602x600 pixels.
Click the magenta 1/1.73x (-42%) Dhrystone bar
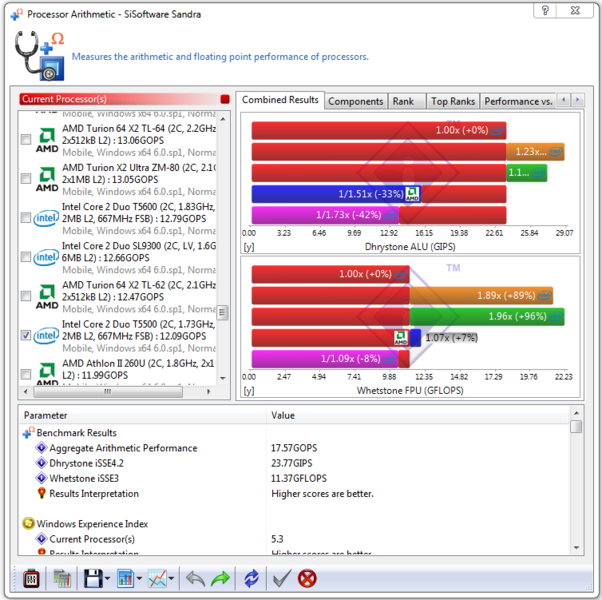(325, 215)
